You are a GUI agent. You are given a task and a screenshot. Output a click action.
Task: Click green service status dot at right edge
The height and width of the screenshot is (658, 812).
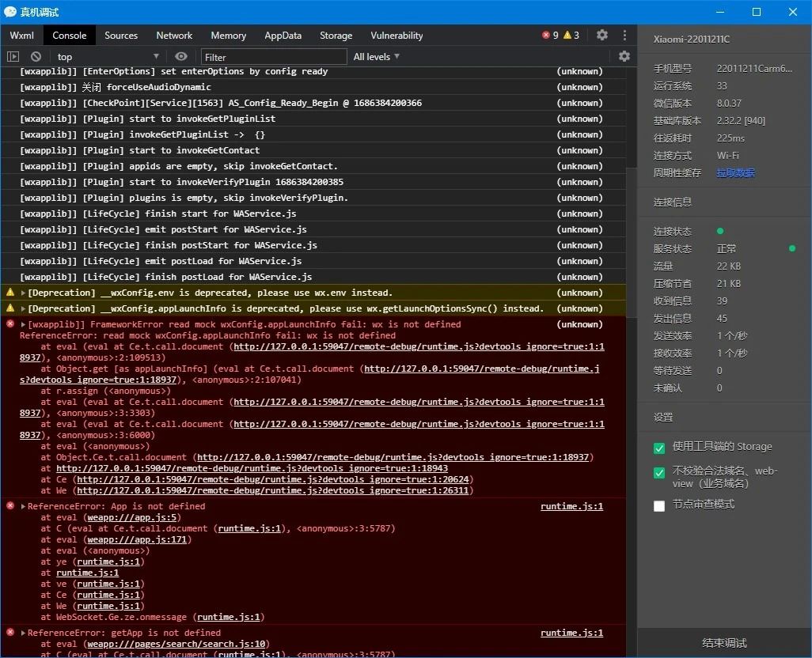(791, 248)
